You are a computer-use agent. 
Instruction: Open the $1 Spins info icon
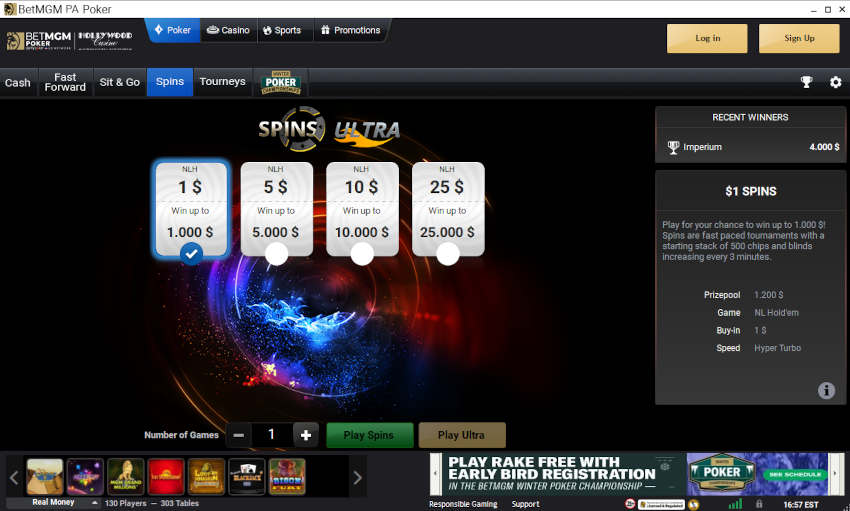pos(826,390)
